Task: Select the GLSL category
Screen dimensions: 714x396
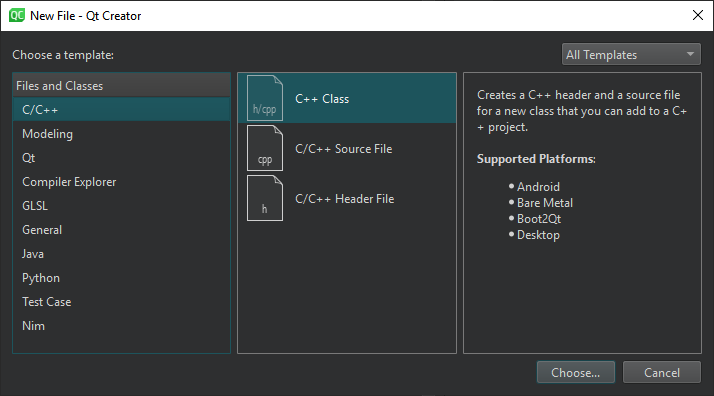Action: coord(122,206)
